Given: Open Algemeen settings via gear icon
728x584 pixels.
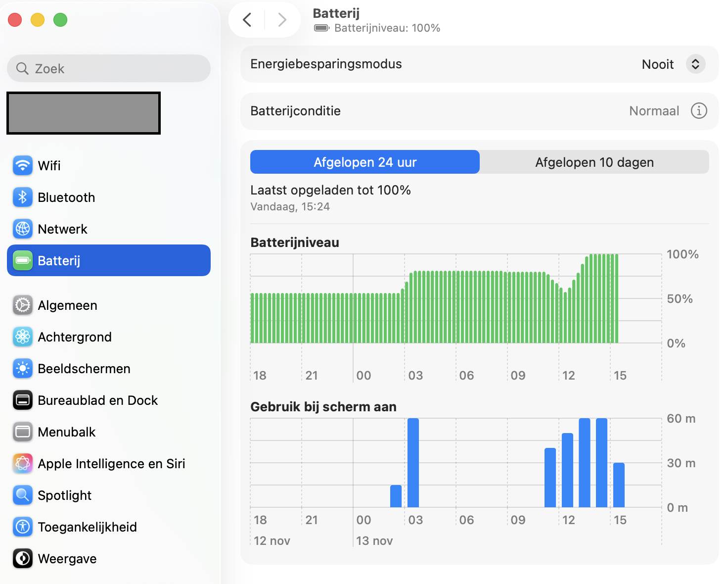Looking at the screenshot, I should (x=22, y=305).
